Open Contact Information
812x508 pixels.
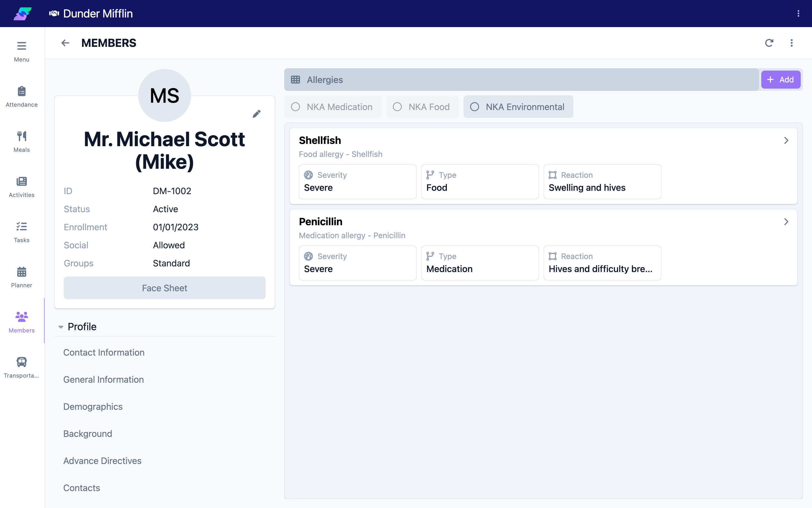point(104,352)
